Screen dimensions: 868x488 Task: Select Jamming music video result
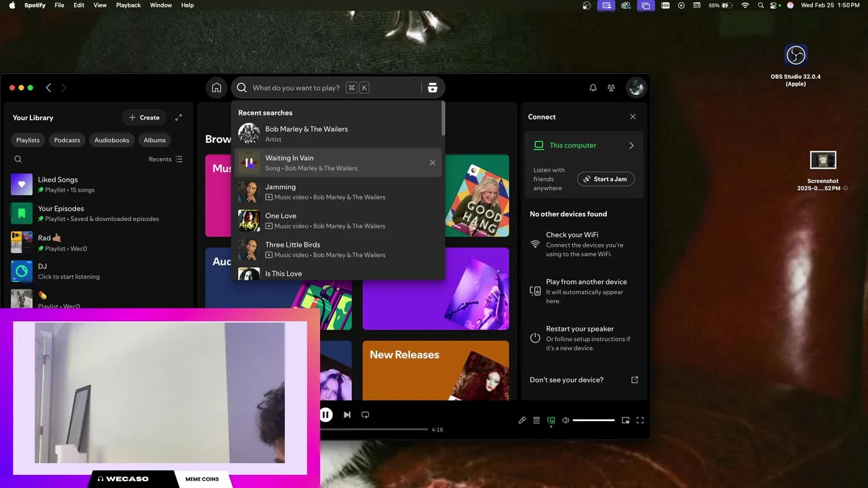click(x=338, y=192)
